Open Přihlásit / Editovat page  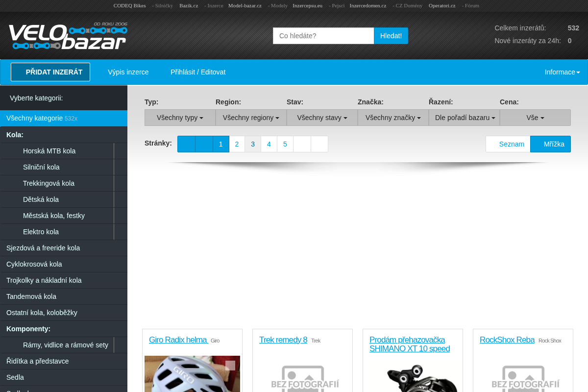point(198,72)
